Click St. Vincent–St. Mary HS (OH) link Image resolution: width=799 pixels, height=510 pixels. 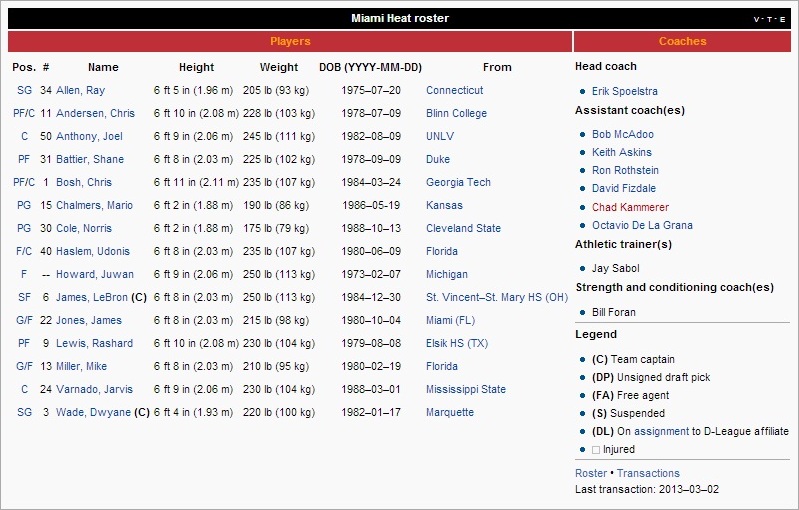[x=497, y=297]
